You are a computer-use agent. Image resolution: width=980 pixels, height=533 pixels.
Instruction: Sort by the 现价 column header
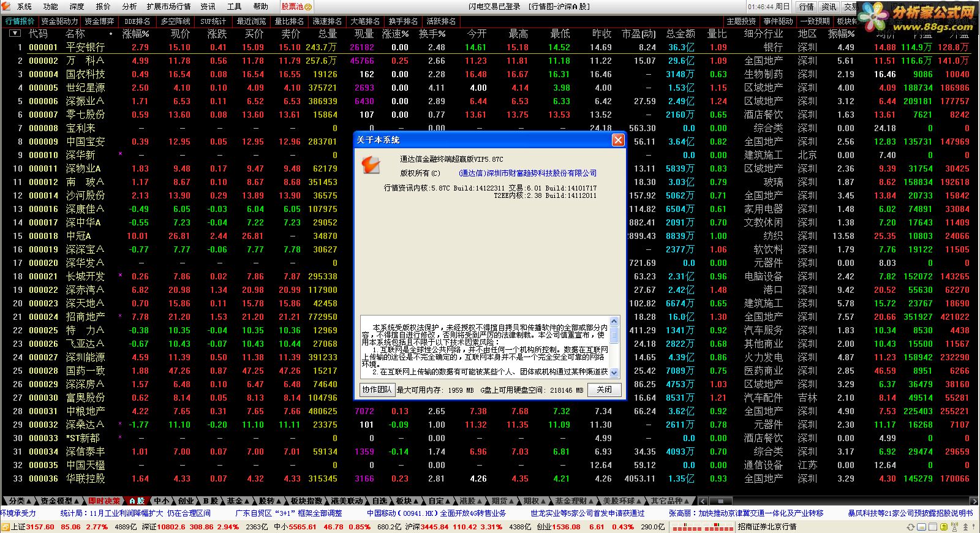(x=180, y=34)
